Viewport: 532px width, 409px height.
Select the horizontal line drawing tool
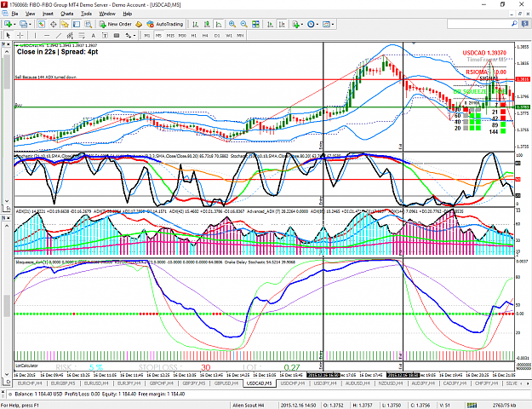[47, 35]
